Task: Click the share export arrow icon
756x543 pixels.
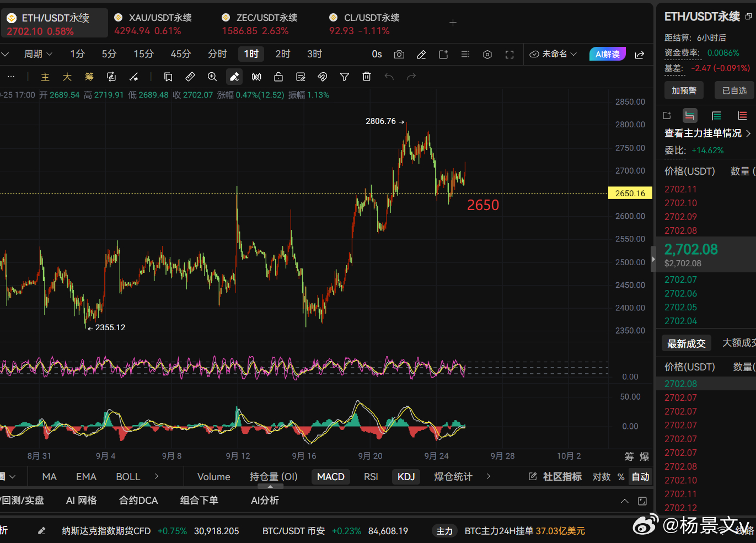Action: [640, 55]
